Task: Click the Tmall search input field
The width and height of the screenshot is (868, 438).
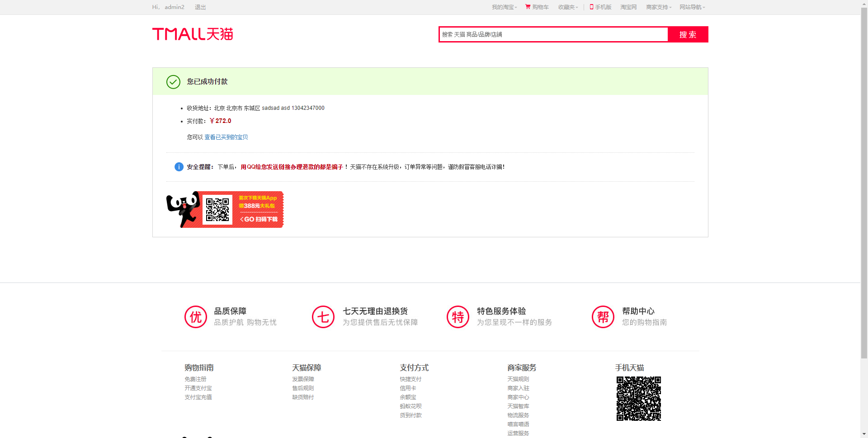Action: pyautogui.click(x=553, y=34)
